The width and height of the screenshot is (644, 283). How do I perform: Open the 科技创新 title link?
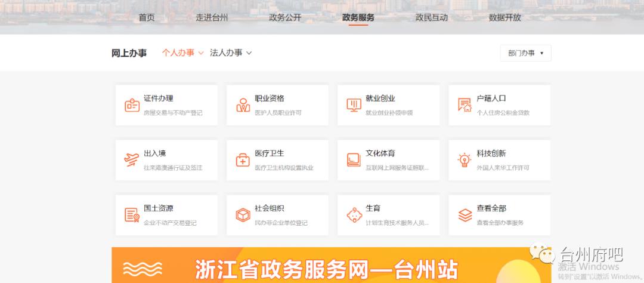[491, 153]
